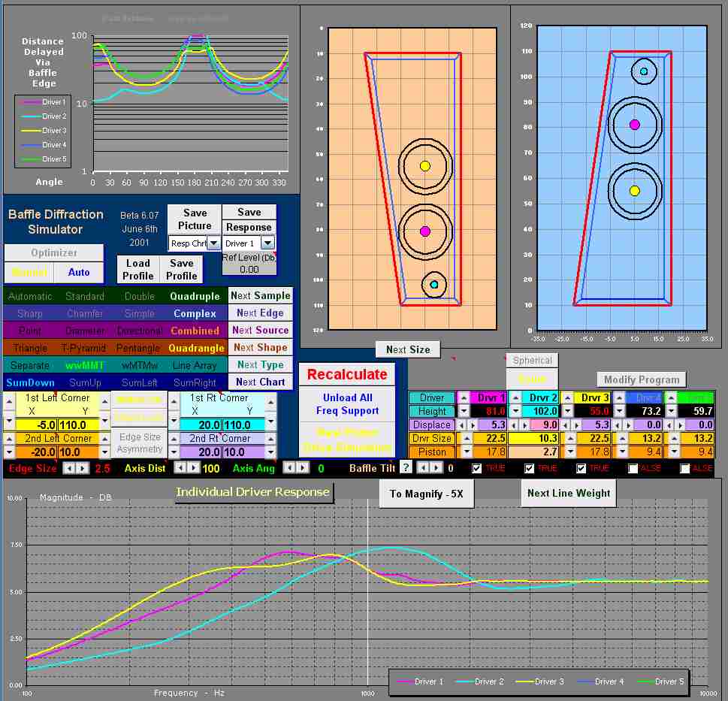Click Next Shape button
The height and width of the screenshot is (701, 728).
pyautogui.click(x=261, y=347)
